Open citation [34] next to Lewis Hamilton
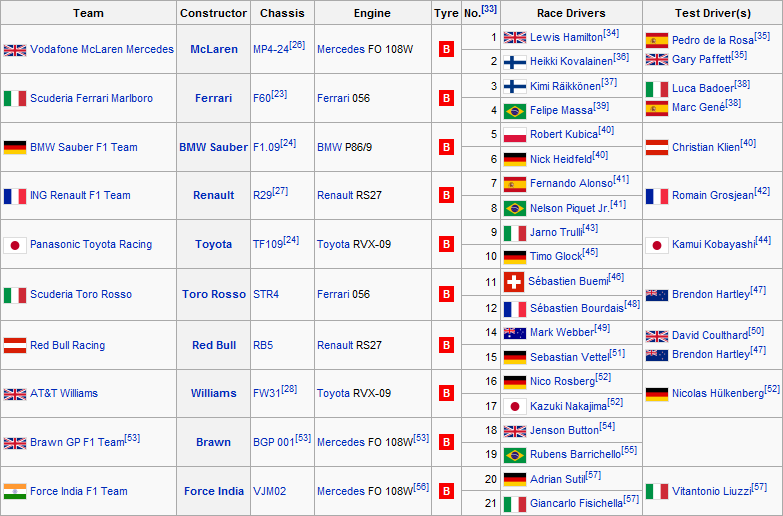The width and height of the screenshot is (783, 516). (611, 33)
